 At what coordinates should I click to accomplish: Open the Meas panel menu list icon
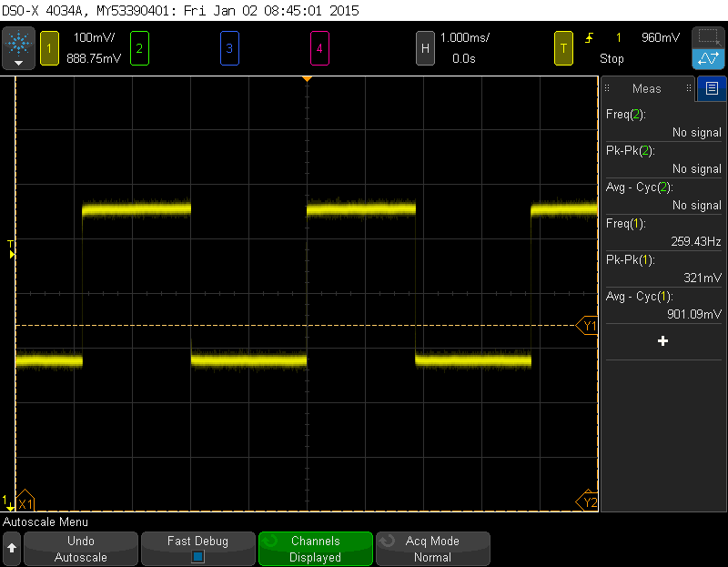(711, 88)
